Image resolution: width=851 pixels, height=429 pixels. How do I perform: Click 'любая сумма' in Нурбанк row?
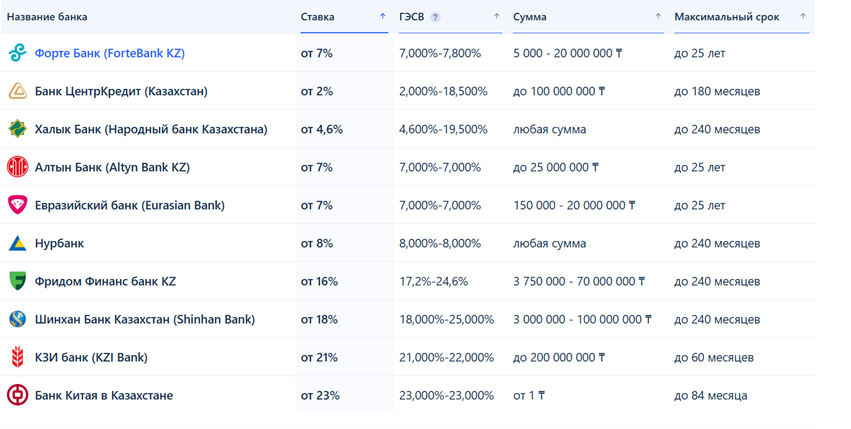point(549,243)
